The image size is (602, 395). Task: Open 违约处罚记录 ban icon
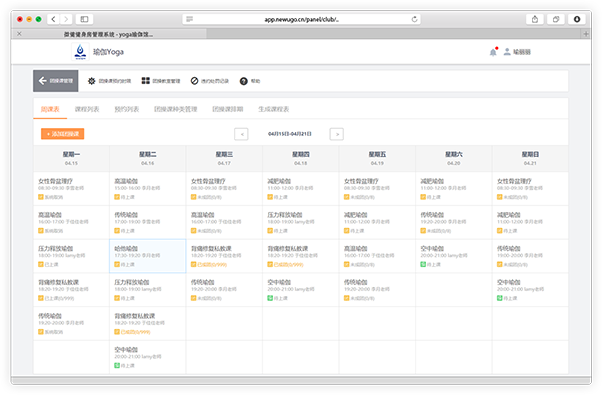[x=195, y=81]
